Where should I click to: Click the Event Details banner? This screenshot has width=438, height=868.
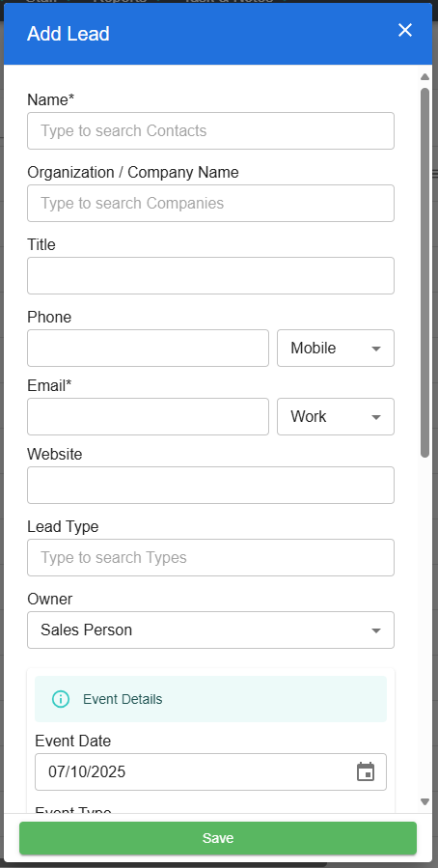click(210, 699)
